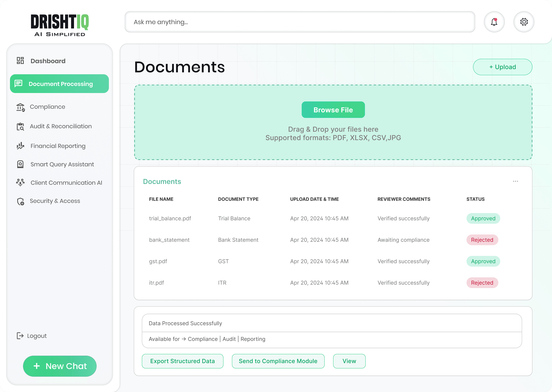The image size is (552, 392).
Task: Click the Audit & Reconciliation clipboard icon
Action: click(20, 127)
